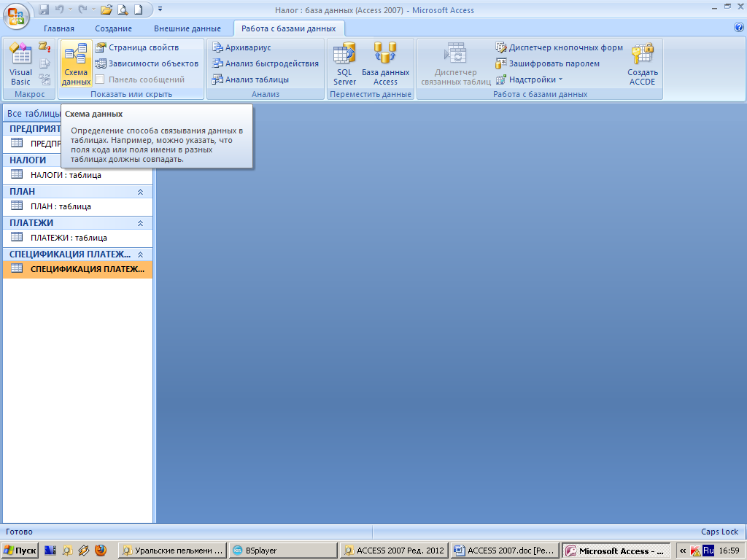Open Microsoft Access help question mark
The image size is (747, 560).
pyautogui.click(x=739, y=28)
